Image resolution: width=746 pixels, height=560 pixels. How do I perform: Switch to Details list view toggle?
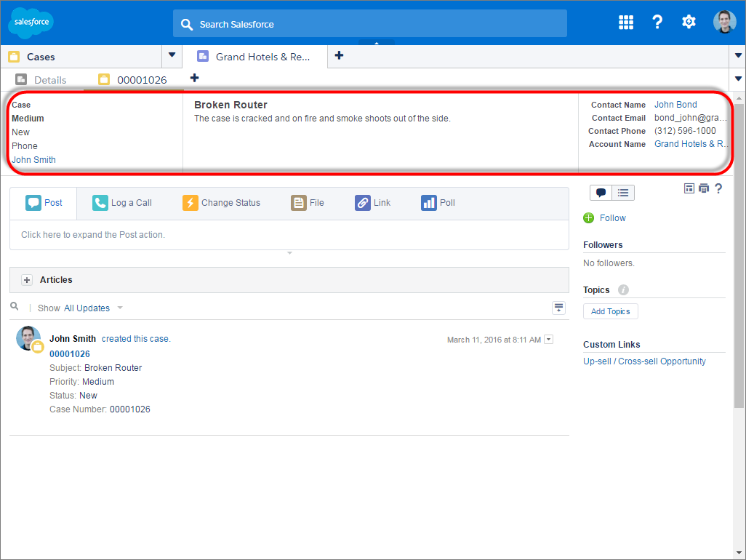click(623, 193)
